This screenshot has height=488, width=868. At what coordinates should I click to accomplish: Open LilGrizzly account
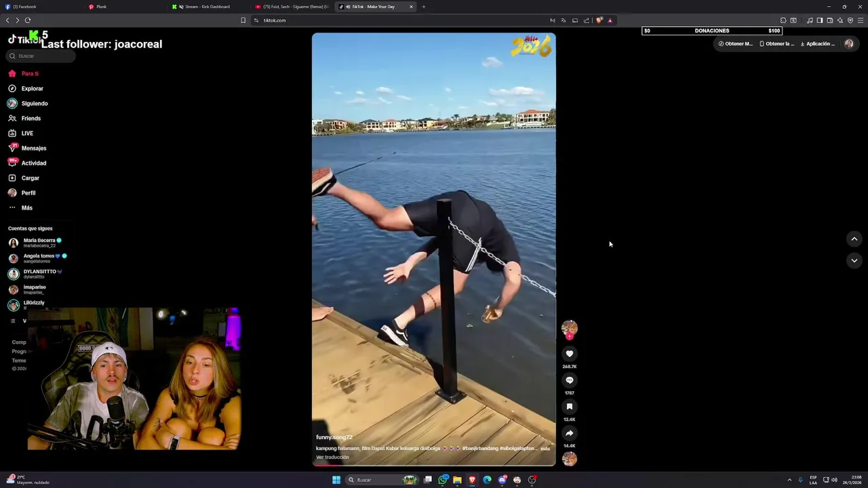pyautogui.click(x=27, y=304)
